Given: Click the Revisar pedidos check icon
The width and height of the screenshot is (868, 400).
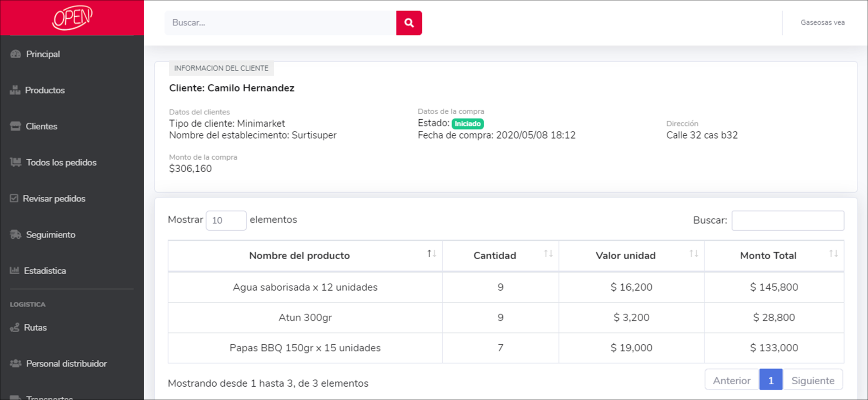Looking at the screenshot, I should coord(14,198).
